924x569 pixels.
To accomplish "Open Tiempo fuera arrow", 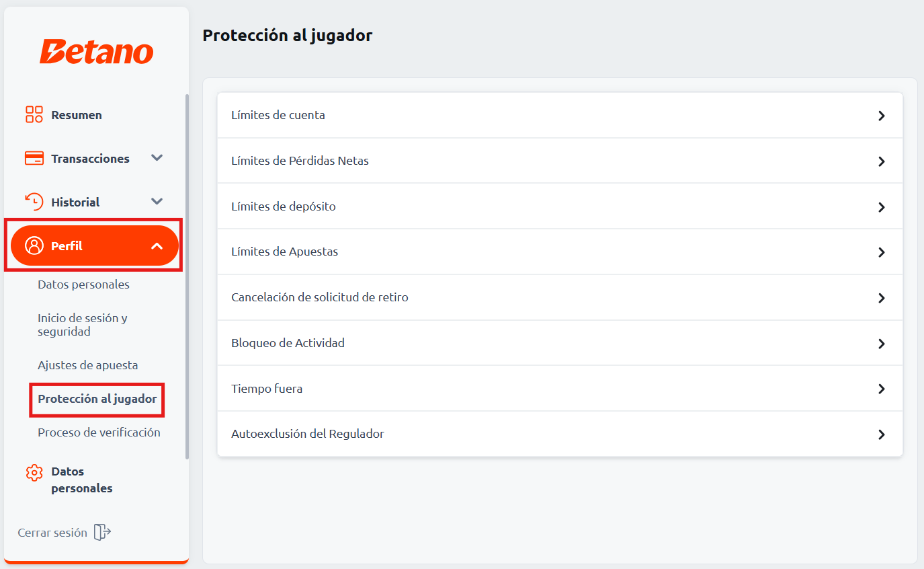I will click(882, 389).
